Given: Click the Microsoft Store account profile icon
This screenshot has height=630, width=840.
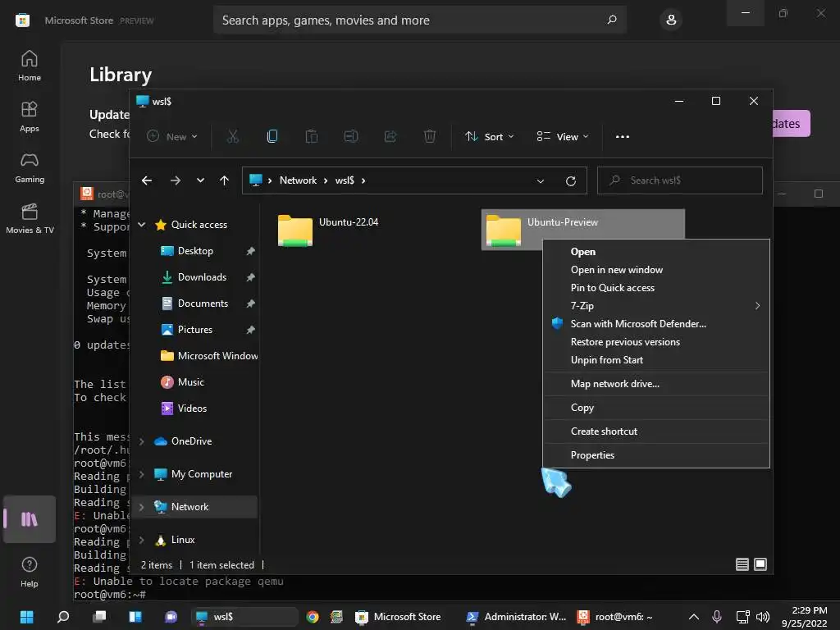Looking at the screenshot, I should point(671,21).
